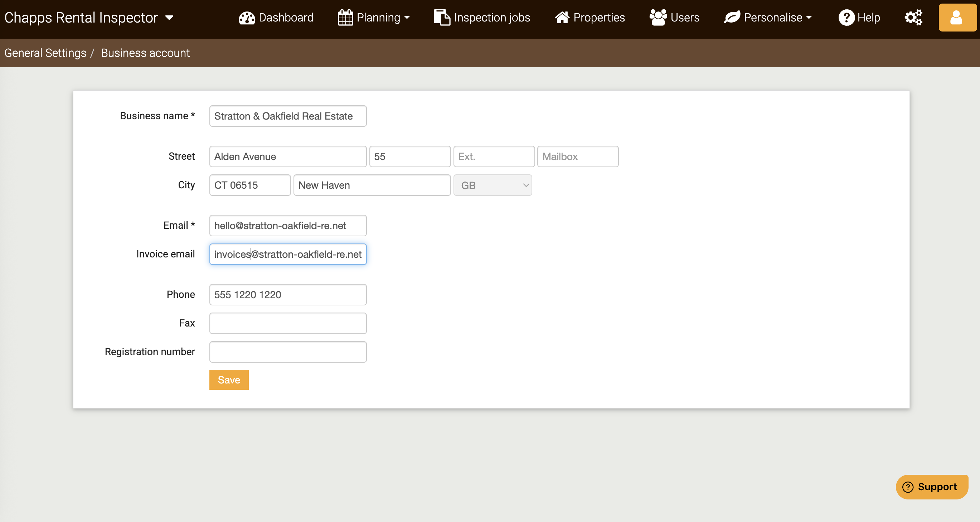Click into the Fax input field
The width and height of the screenshot is (980, 522).
coord(288,323)
